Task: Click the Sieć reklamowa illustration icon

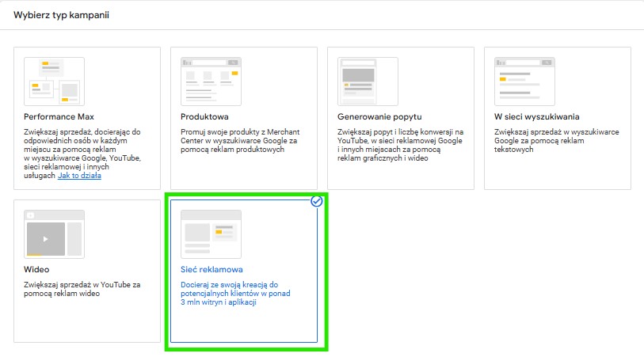Action: (x=211, y=234)
